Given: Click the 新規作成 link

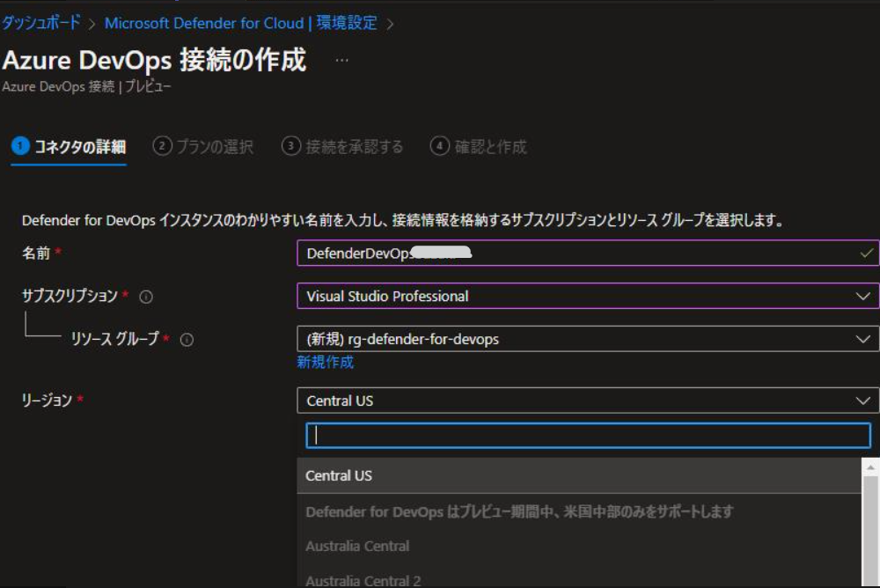Looking at the screenshot, I should 325,363.
